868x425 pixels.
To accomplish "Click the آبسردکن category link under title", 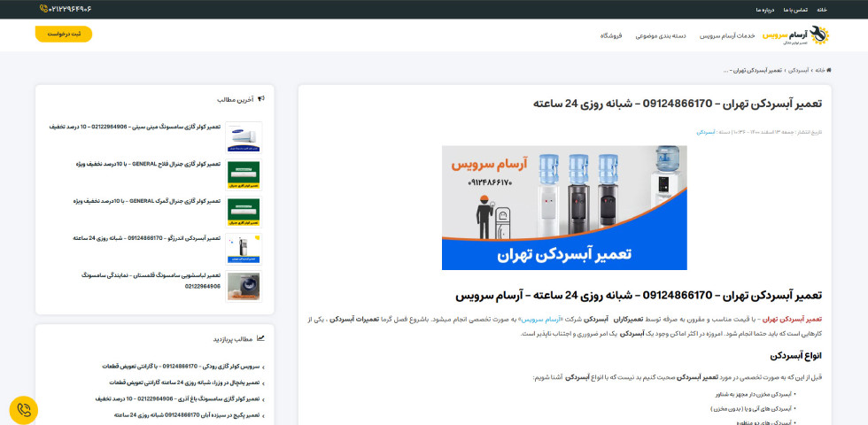I will [705, 132].
